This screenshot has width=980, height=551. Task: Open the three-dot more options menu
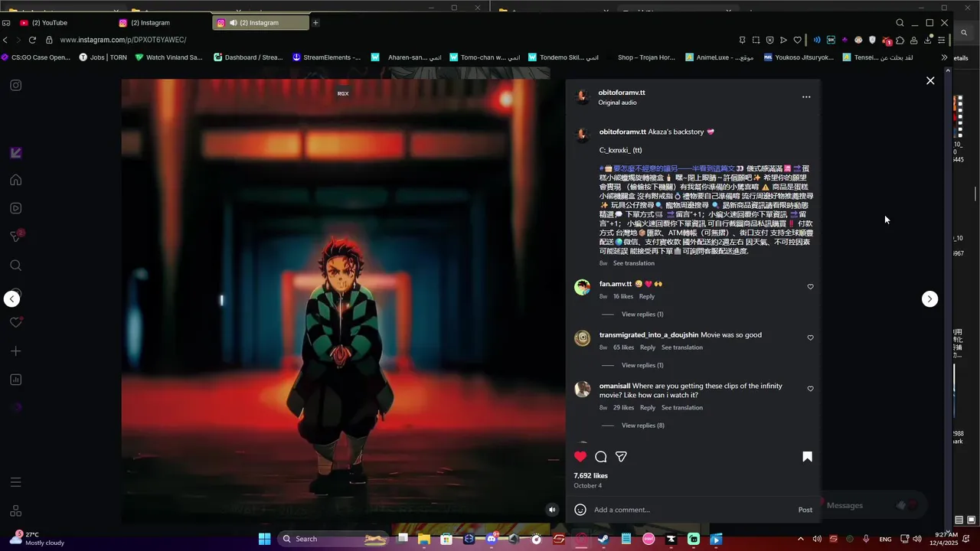(x=806, y=97)
